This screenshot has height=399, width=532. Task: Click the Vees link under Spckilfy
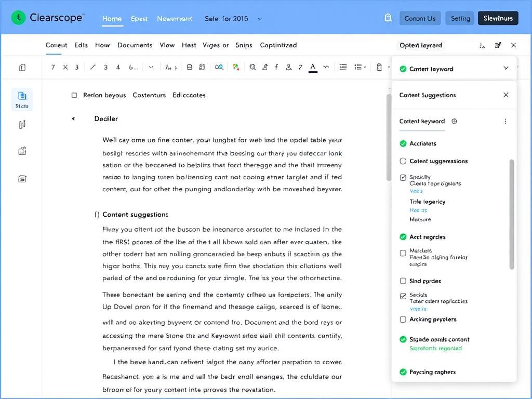point(417,191)
